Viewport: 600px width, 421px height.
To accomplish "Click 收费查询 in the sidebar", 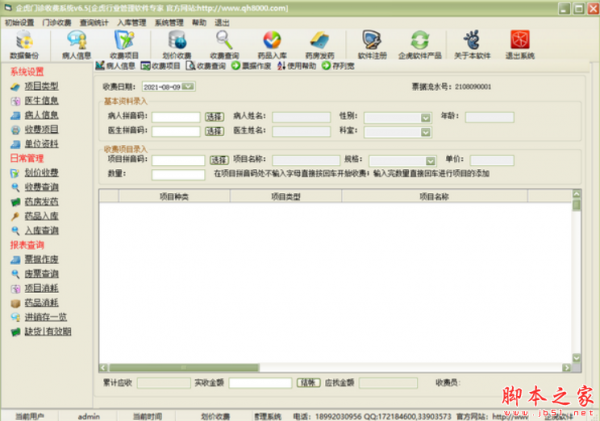I will pyautogui.click(x=41, y=187).
